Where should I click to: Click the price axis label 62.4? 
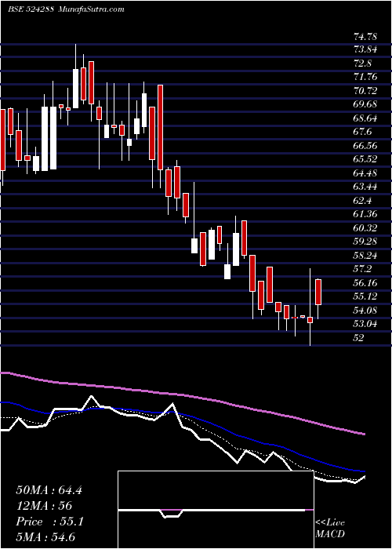[364, 201]
